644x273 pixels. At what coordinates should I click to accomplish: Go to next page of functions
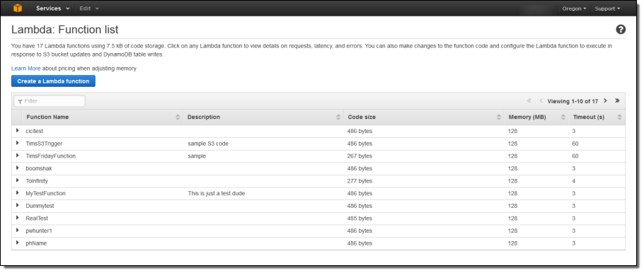[605, 100]
